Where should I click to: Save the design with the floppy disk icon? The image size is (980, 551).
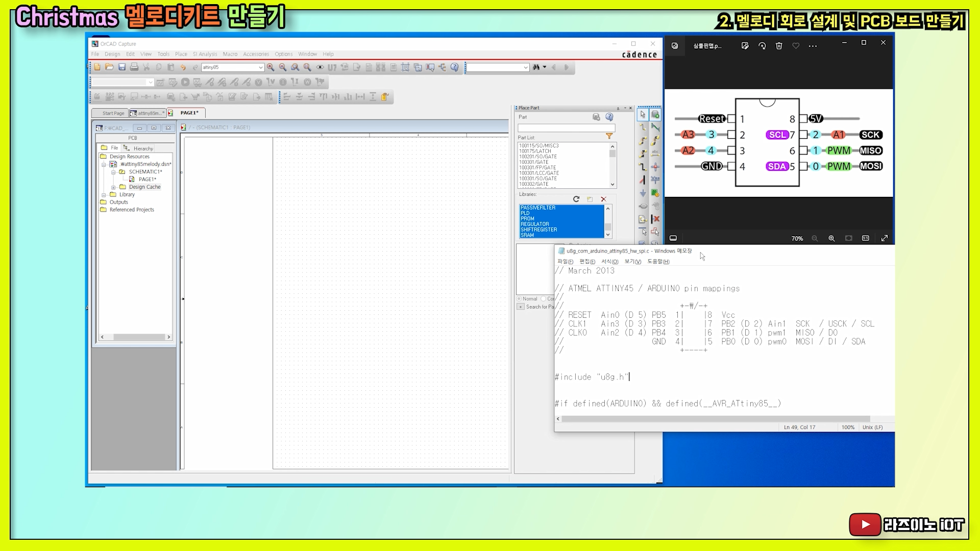pos(122,67)
